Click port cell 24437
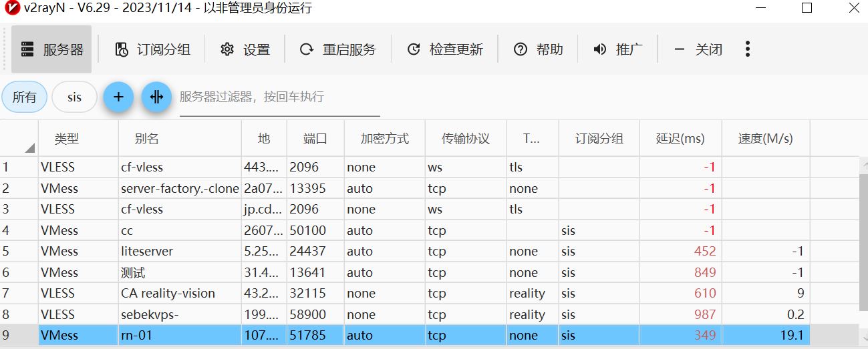The width and height of the screenshot is (868, 349). coord(307,252)
